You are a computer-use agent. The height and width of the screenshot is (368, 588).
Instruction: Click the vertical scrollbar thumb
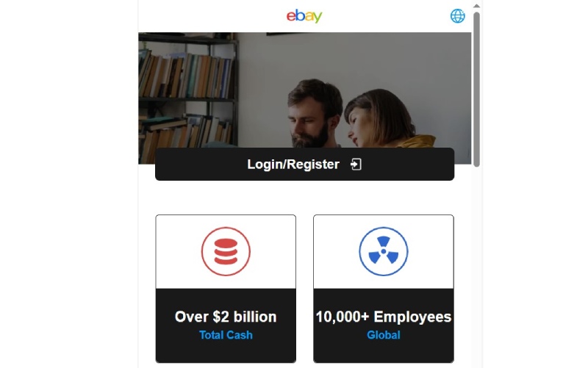coord(476,89)
